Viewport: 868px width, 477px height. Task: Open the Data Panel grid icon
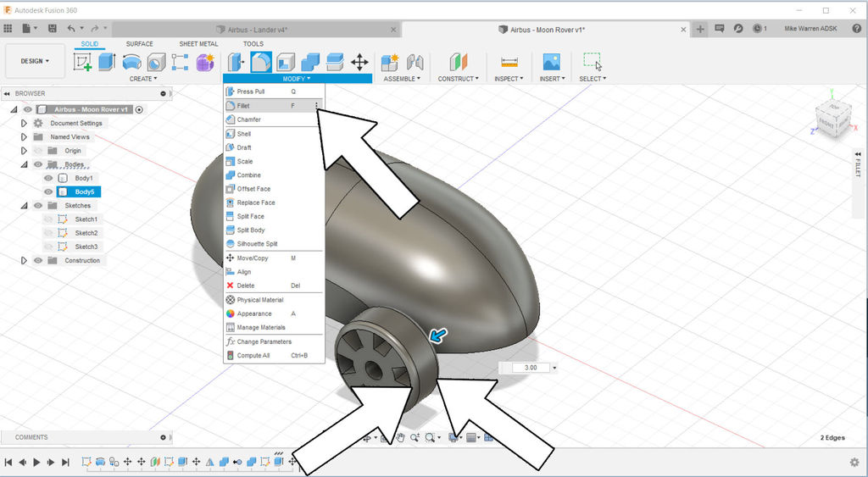(x=8, y=28)
